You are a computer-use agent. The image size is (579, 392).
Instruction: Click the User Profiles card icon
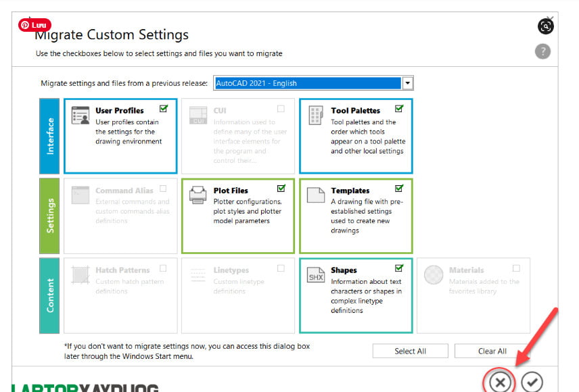pyautogui.click(x=80, y=115)
